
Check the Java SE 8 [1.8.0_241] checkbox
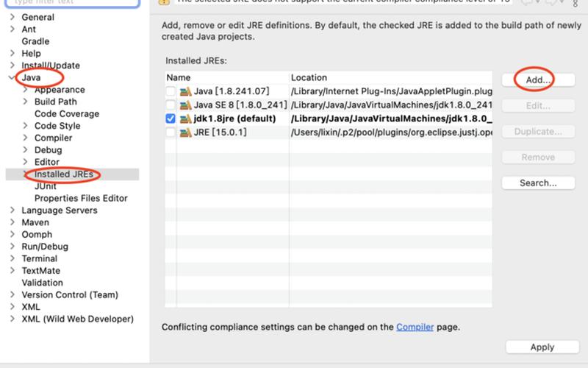pyautogui.click(x=171, y=105)
